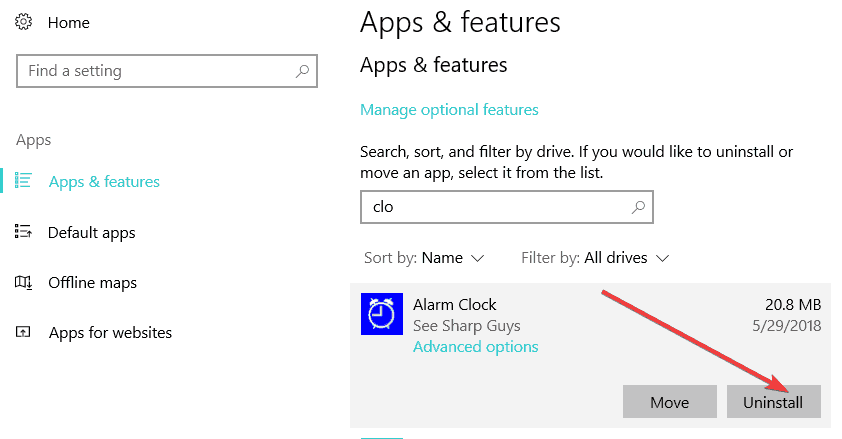Click the Home gear icon
842x439 pixels.
point(24,23)
